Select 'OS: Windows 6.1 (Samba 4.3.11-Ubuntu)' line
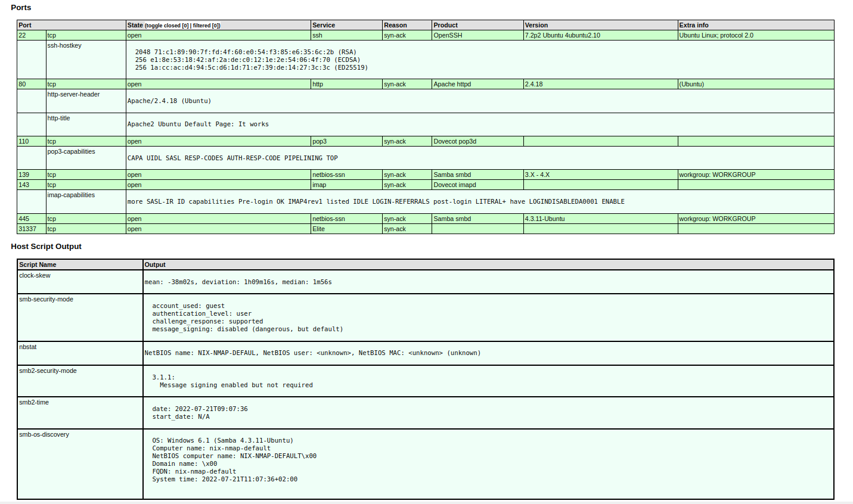 pos(222,440)
